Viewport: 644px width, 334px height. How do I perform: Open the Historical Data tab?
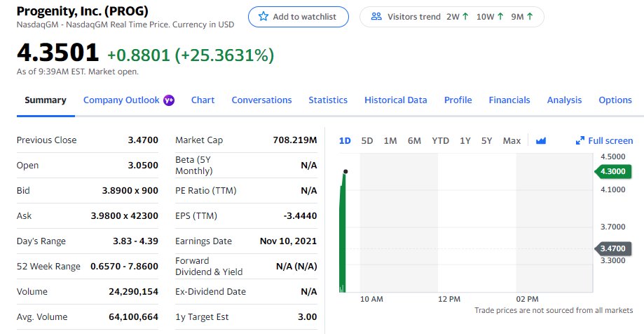(395, 100)
